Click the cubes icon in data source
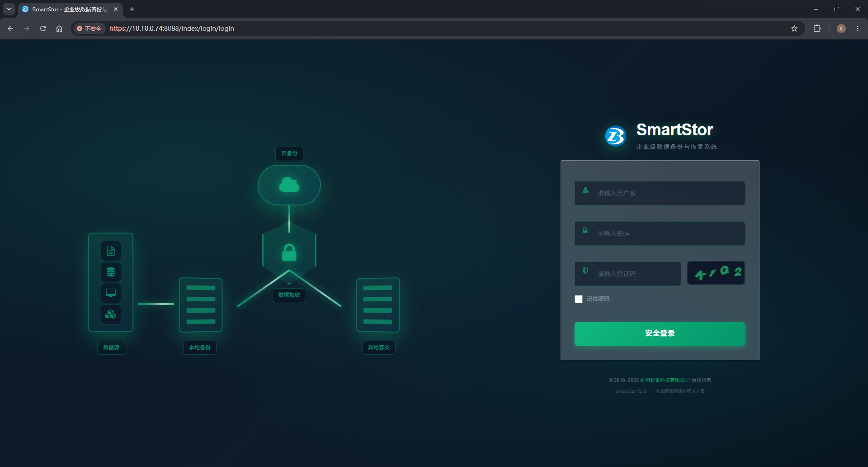868x467 pixels. tap(111, 314)
